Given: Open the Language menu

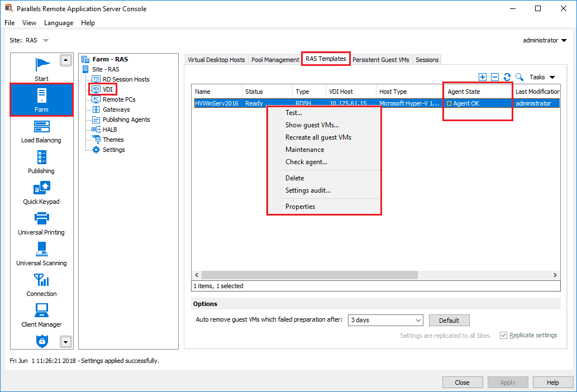Looking at the screenshot, I should pyautogui.click(x=59, y=23).
